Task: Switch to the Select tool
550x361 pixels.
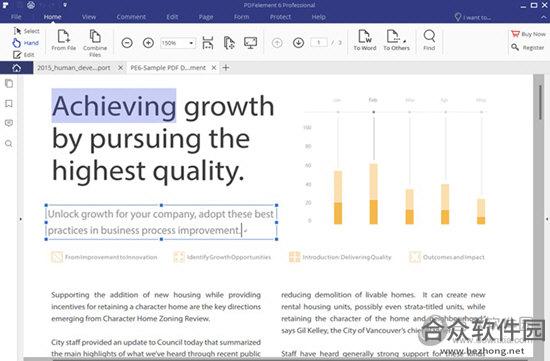Action: click(x=26, y=31)
